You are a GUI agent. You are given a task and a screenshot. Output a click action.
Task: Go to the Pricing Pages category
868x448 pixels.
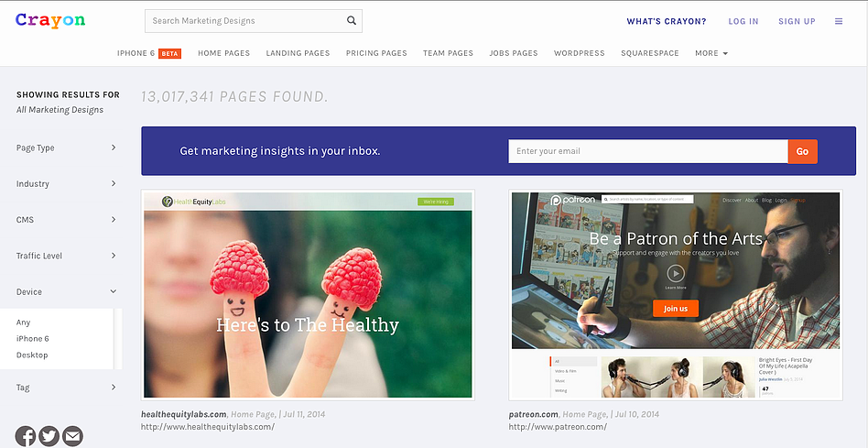376,53
